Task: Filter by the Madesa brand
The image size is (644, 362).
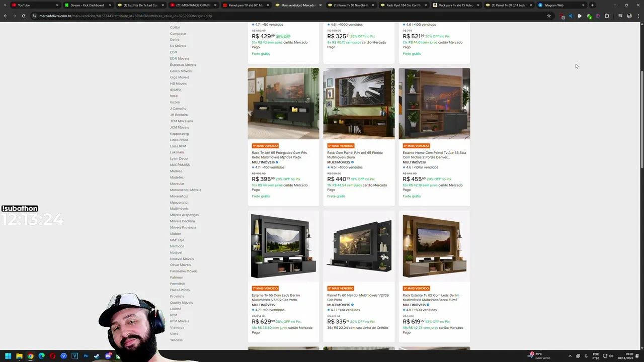Action: coord(176,171)
